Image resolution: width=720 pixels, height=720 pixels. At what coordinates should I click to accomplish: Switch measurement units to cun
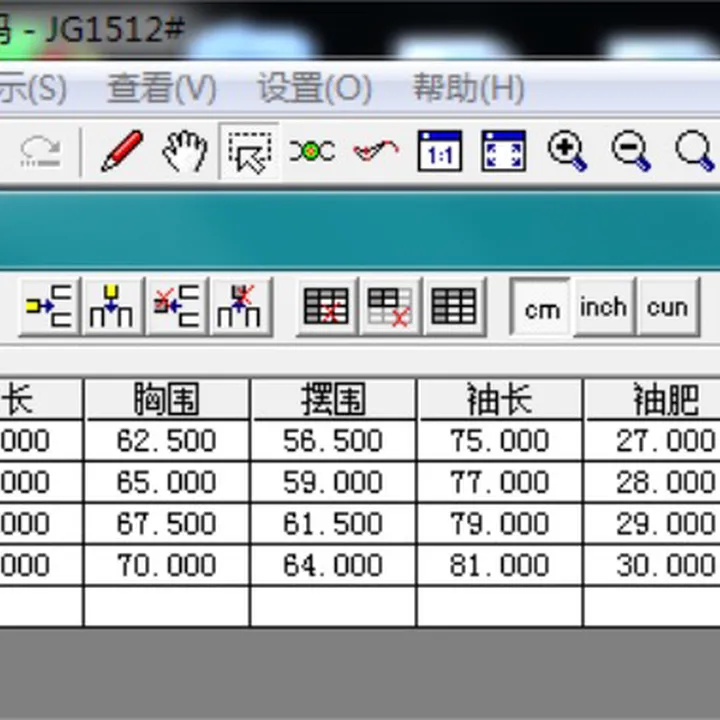pyautogui.click(x=667, y=307)
